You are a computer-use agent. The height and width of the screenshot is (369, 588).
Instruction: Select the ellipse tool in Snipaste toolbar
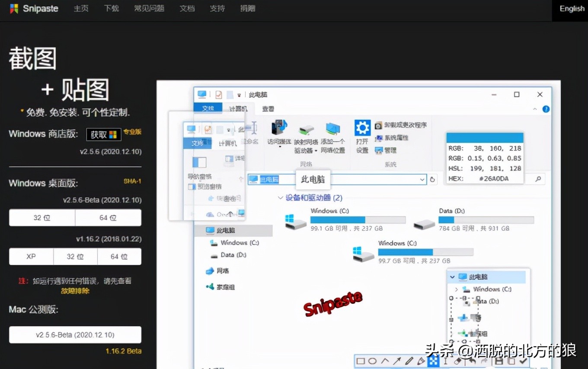[372, 361]
